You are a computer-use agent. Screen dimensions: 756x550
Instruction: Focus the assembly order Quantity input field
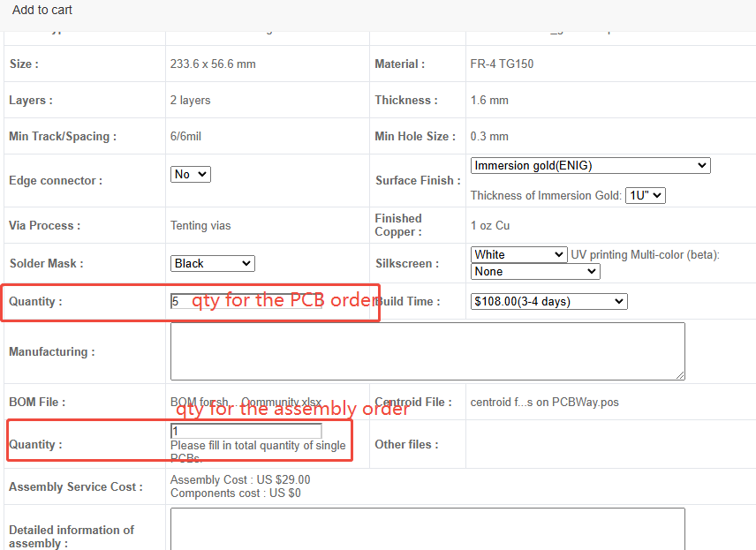(246, 431)
